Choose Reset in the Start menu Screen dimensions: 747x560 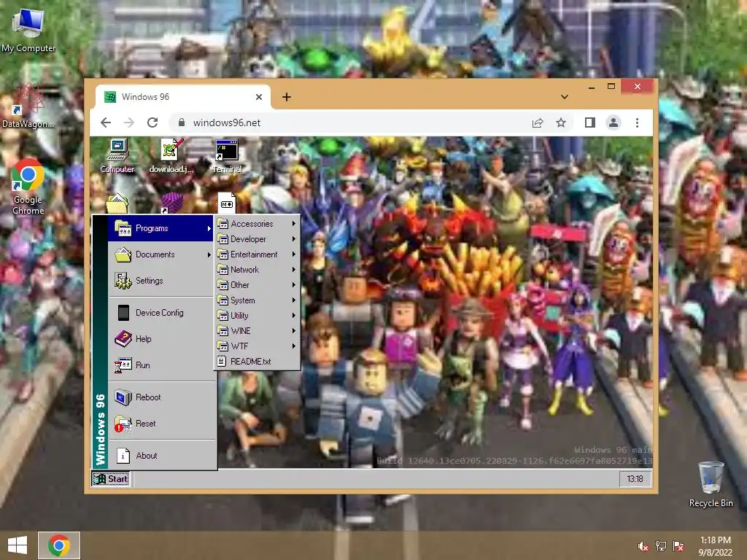tap(162, 424)
